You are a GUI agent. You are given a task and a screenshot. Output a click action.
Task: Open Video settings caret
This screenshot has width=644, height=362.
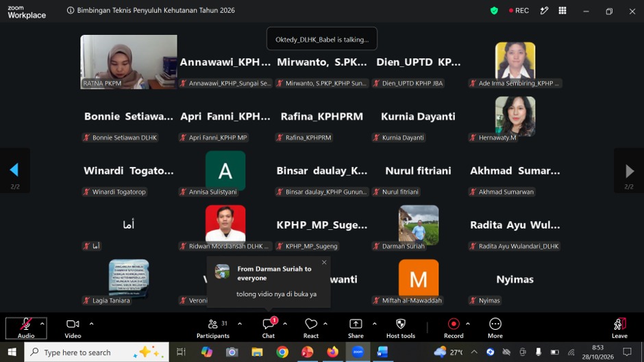[91, 324]
